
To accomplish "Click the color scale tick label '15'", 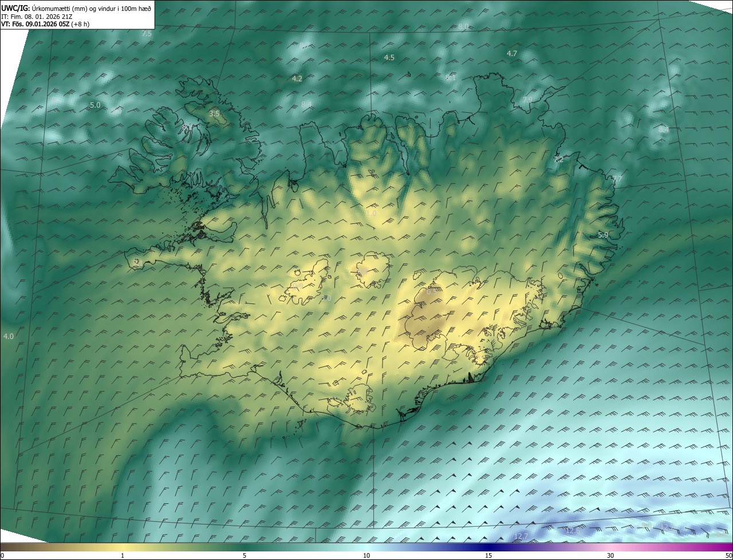I will (x=488, y=555).
